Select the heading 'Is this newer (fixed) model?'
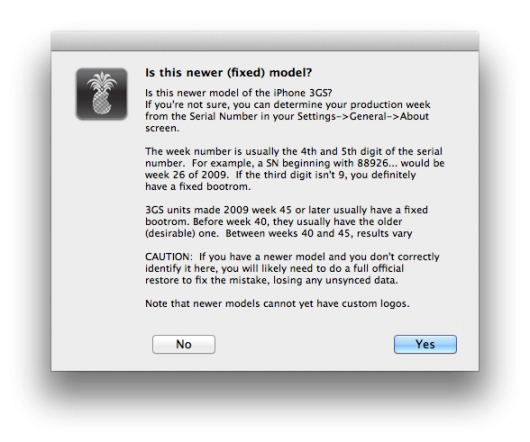Viewport: 530px width, 442px height. [x=228, y=73]
